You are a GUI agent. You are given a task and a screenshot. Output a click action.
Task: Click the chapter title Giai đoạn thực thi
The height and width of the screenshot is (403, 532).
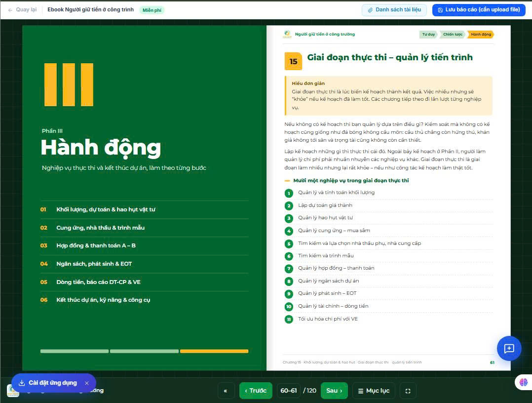(390, 57)
